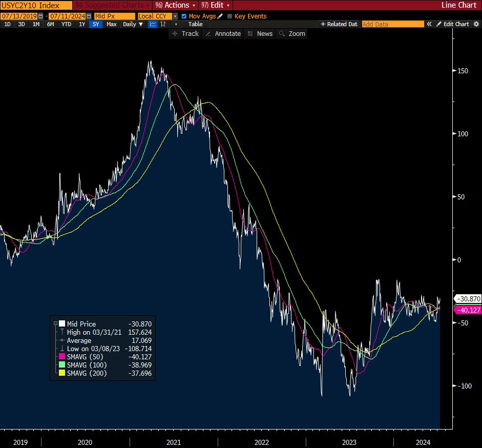Open the Daily periodicity dropdown

133,24
